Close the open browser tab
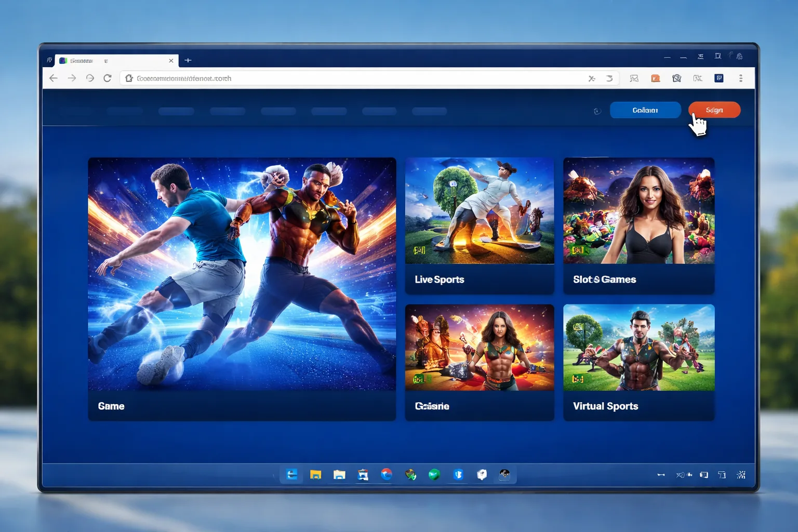The image size is (798, 532). coord(171,61)
